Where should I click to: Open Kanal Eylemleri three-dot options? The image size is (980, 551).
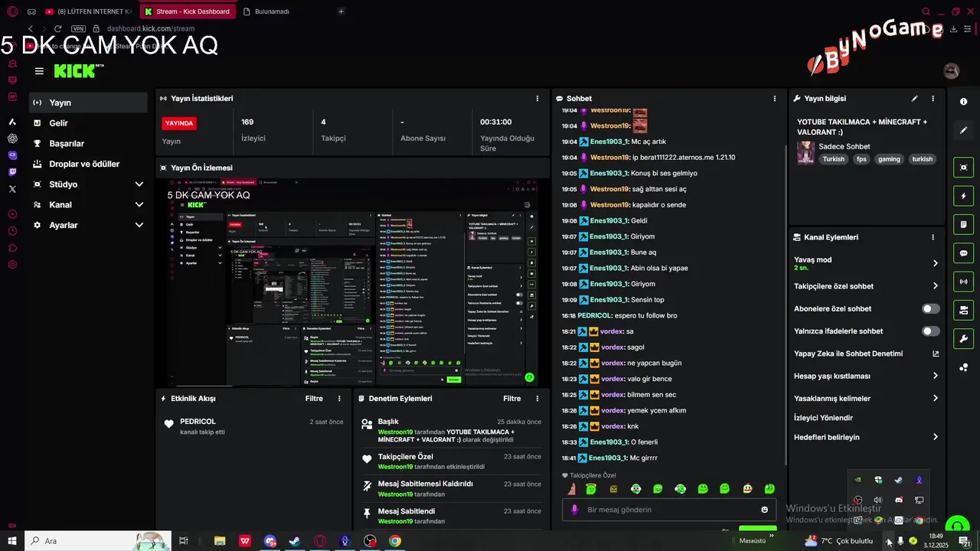tap(933, 237)
